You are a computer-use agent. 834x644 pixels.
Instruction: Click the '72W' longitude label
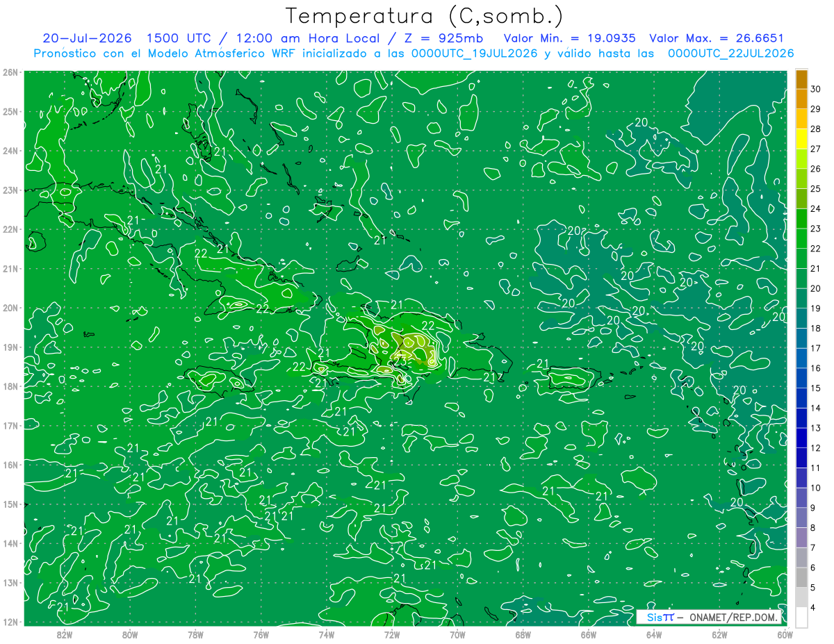tap(392, 634)
